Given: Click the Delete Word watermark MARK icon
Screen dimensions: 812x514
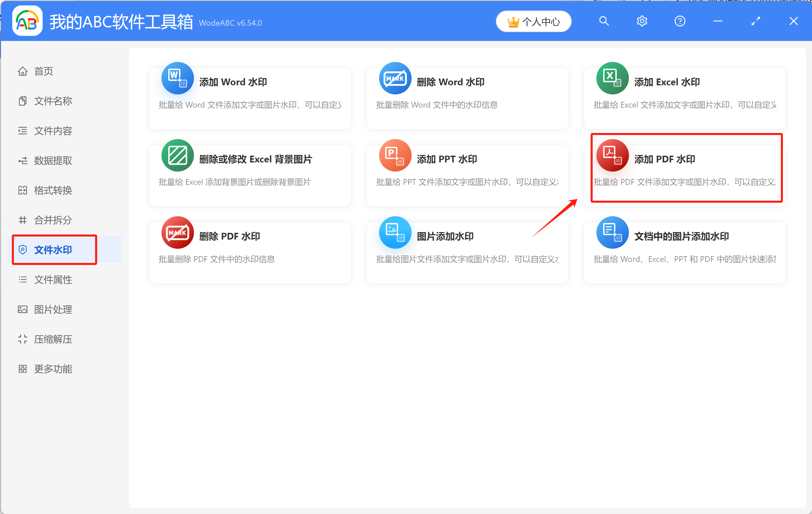Looking at the screenshot, I should click(395, 78).
